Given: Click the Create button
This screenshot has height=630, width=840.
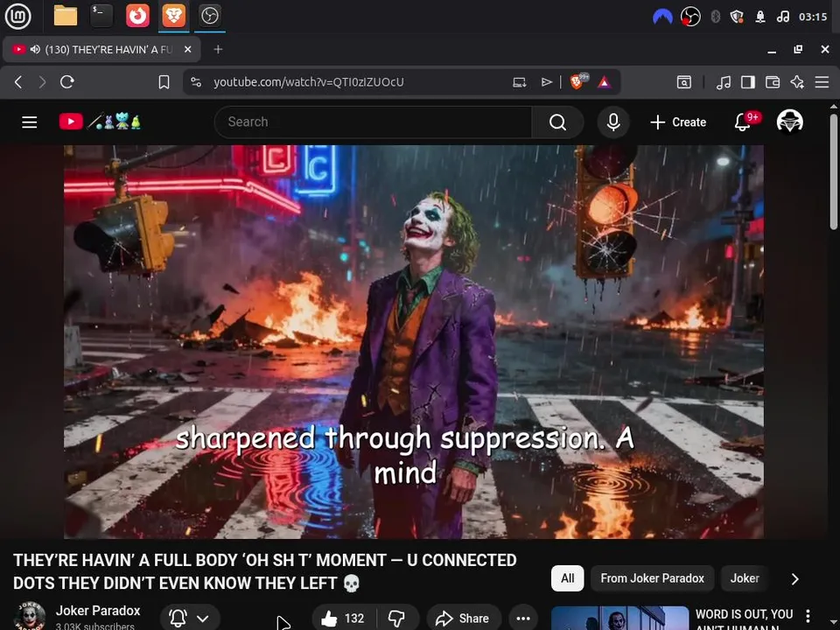Looking at the screenshot, I should pos(678,122).
